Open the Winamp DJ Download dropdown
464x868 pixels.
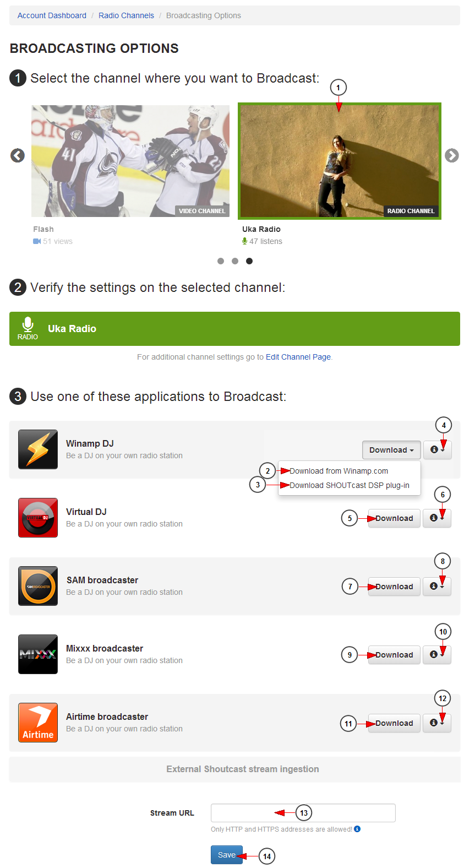click(x=391, y=450)
